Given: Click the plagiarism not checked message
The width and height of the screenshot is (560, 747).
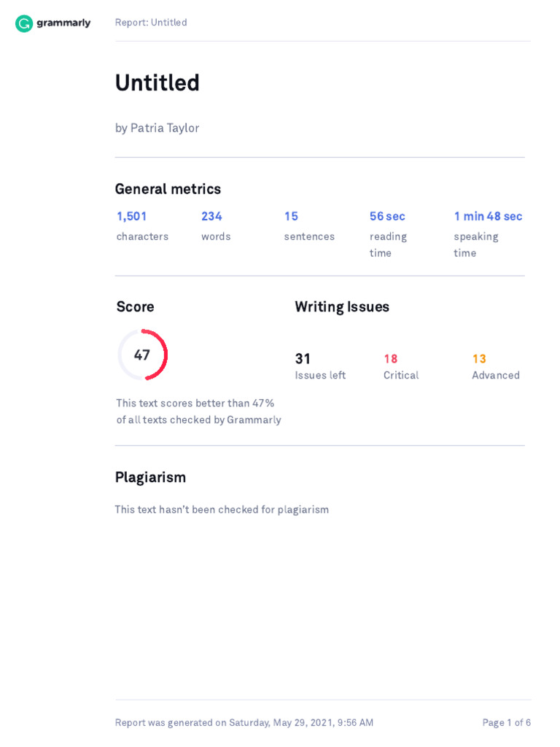Looking at the screenshot, I should click(x=222, y=510).
